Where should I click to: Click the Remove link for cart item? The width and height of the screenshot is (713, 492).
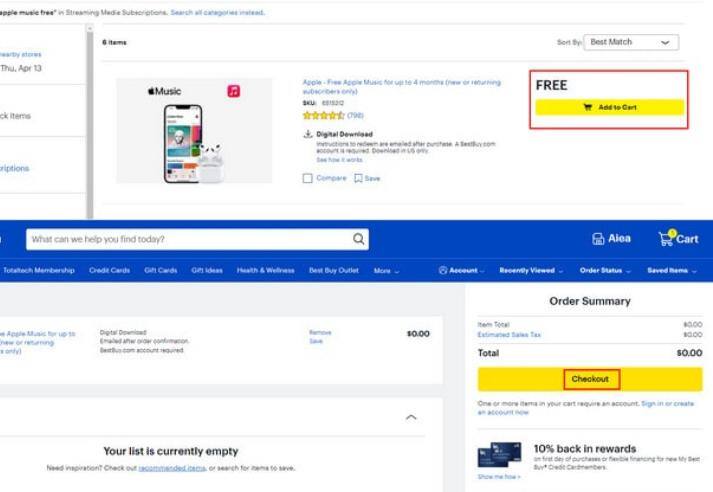tap(320, 332)
